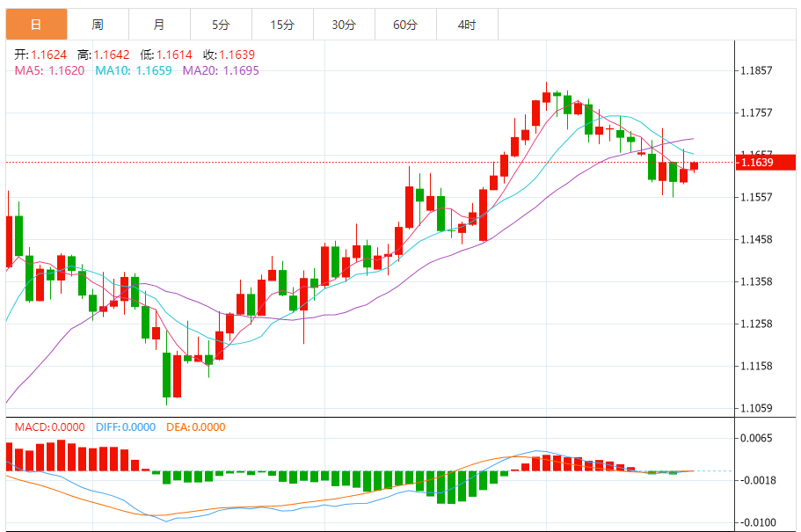Click the MA10: 1.1659 indicator label
Viewport: 801px width, 532px height.
pos(134,70)
